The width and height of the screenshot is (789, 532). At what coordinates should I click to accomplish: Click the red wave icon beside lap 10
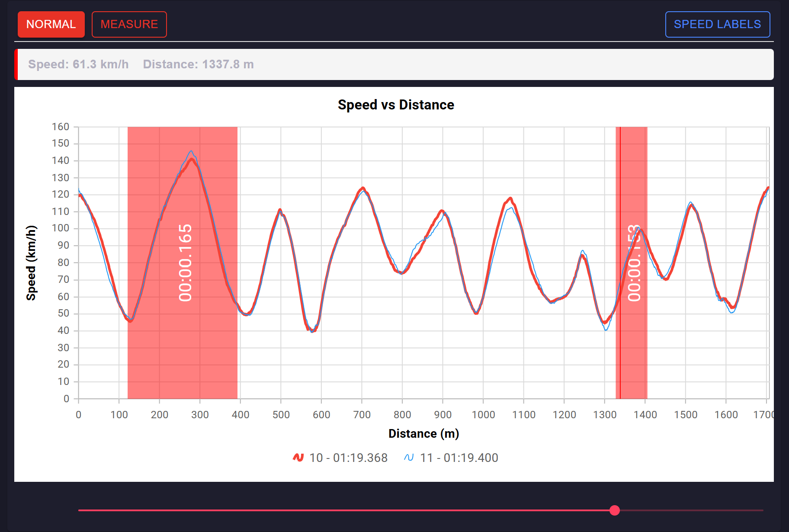298,458
